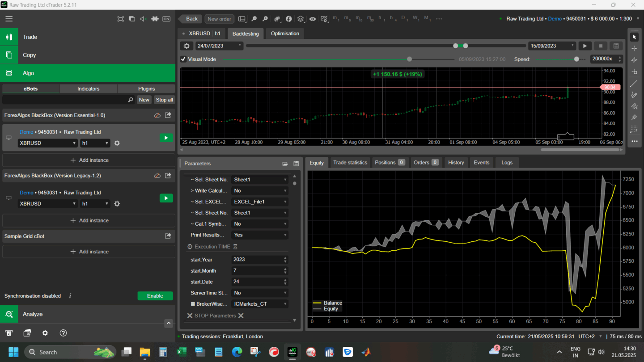The width and height of the screenshot is (644, 362).
Task: Open settings gear for Legacy-1.2 XBRUSD instance
Action: [117, 204]
